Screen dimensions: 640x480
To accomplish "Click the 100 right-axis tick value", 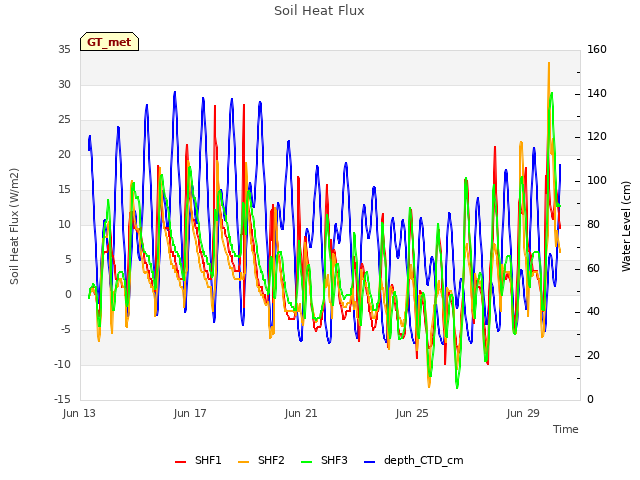I will (x=597, y=180).
